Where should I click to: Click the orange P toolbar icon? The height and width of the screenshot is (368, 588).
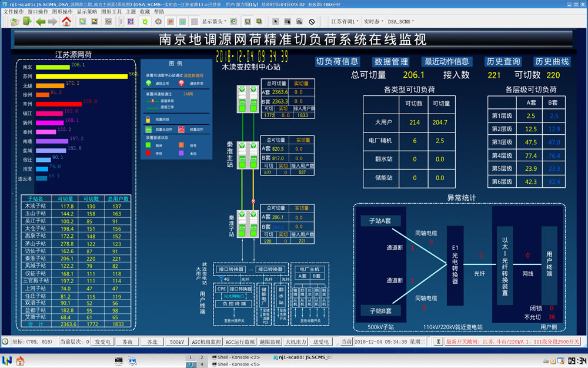171,22
